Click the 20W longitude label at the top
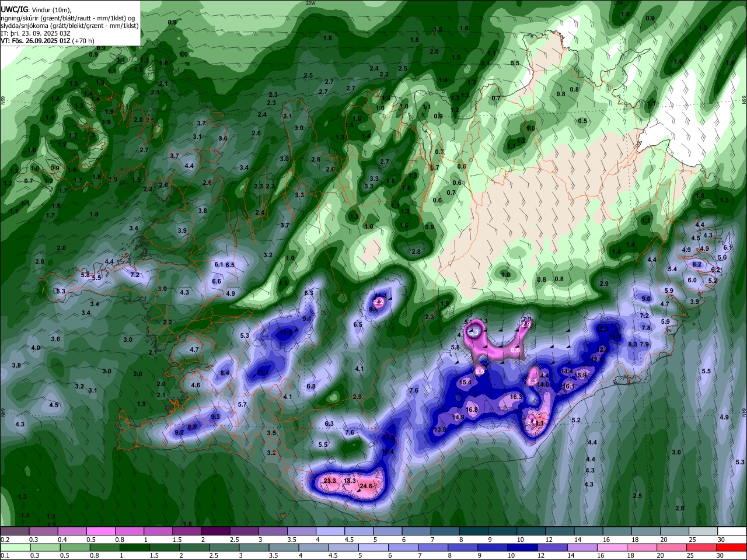This screenshot has width=747, height=560. 310,3
